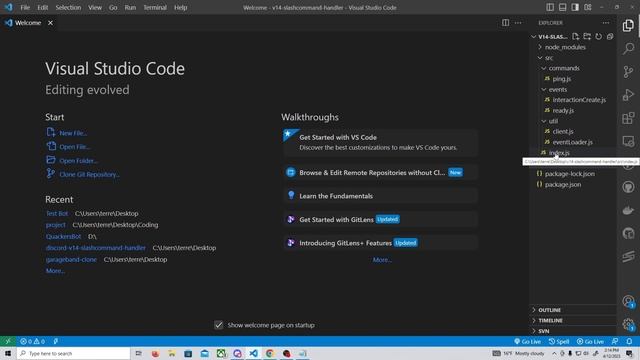Click Windows taskbar search box

[73, 353]
